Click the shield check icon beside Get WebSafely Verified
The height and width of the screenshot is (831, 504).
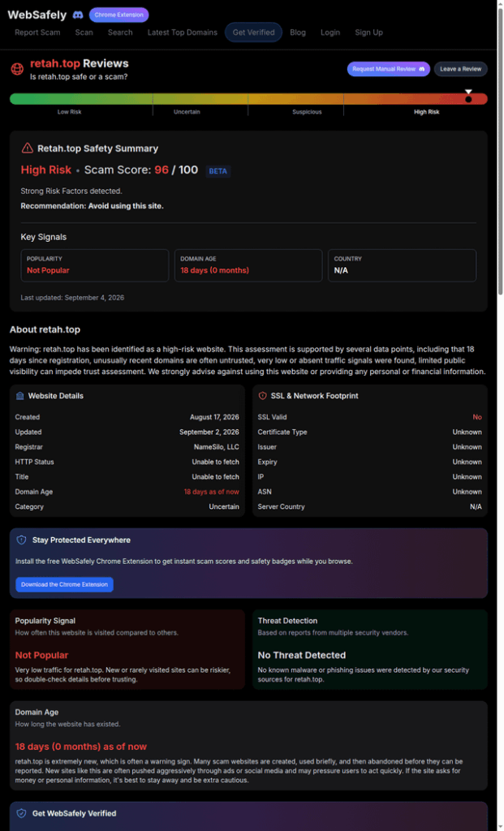coord(22,813)
